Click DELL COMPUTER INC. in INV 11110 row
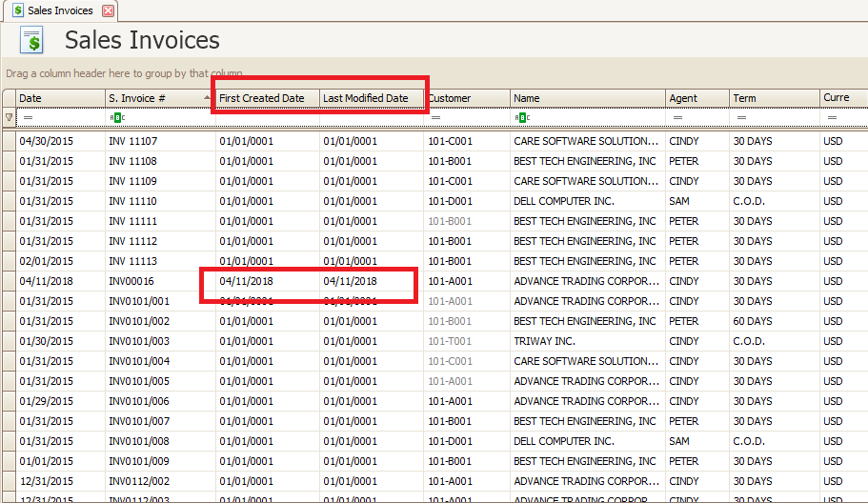Image resolution: width=868 pixels, height=503 pixels. pyautogui.click(x=587, y=201)
